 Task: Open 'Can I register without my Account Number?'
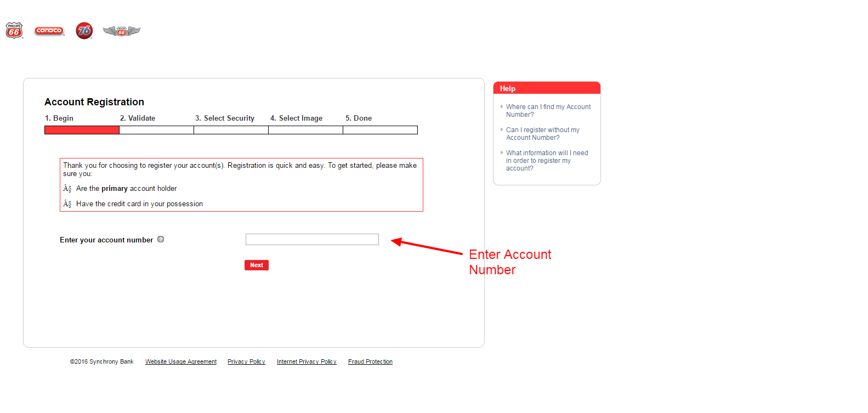tap(543, 134)
